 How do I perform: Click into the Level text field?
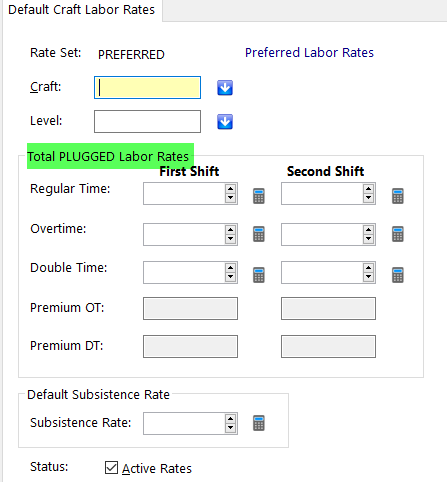[147, 121]
